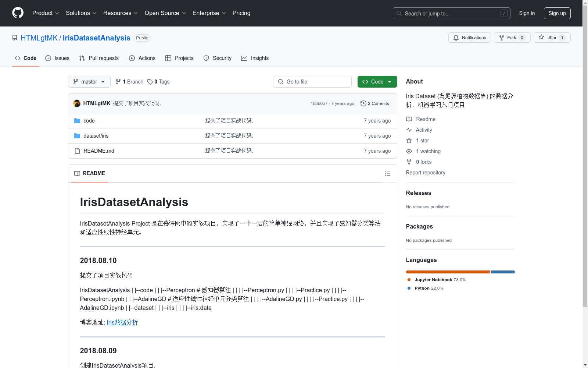Click the blue Python language bar segment
588x368 pixels.
[x=503, y=272]
